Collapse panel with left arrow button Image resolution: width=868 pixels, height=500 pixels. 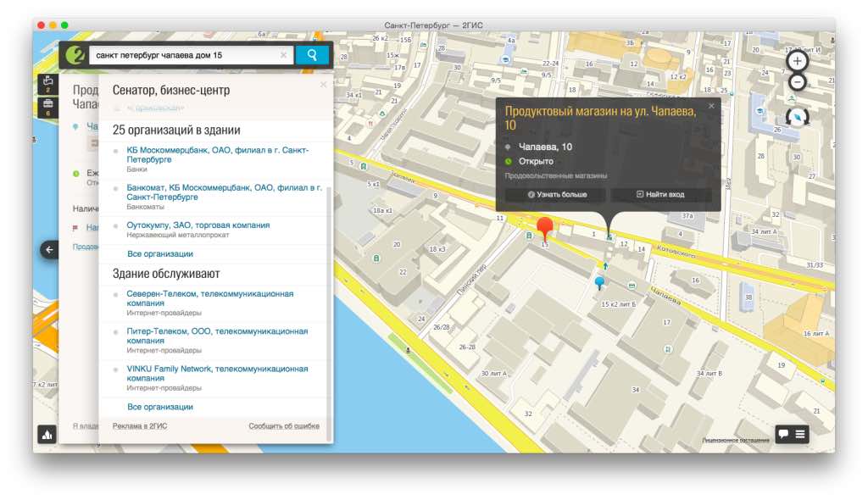click(x=48, y=250)
